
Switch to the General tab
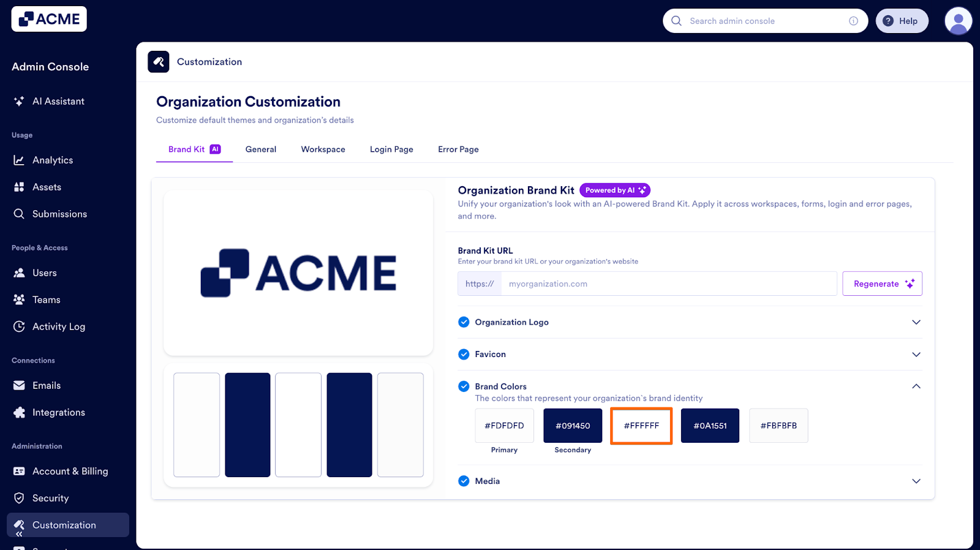pos(261,149)
